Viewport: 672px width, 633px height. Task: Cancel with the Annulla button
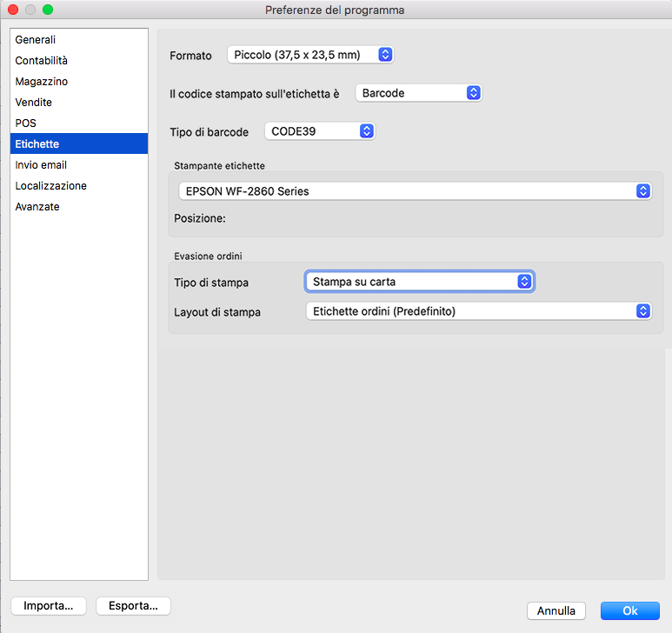[x=556, y=611]
